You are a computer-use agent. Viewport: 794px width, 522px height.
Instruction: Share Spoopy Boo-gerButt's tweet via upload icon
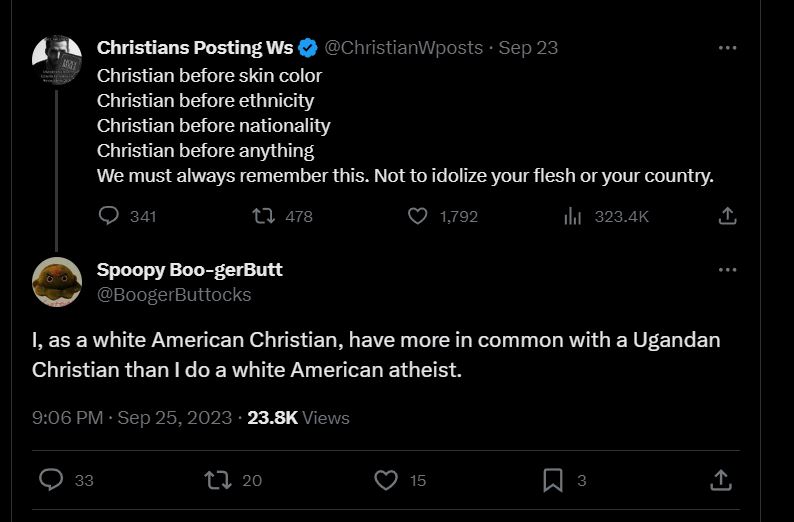pos(721,480)
